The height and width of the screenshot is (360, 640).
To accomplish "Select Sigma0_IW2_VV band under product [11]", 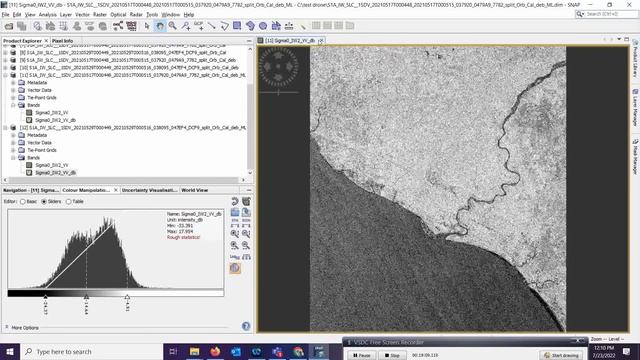I will [51, 113].
